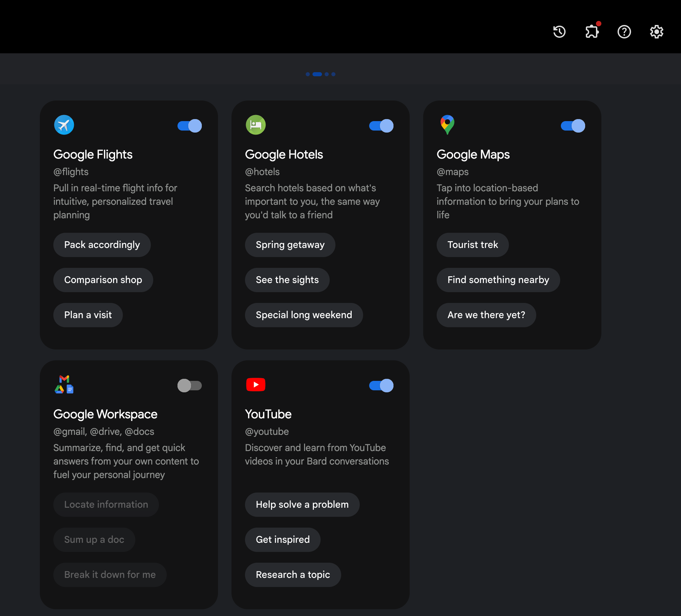Jump to the fourth carousel page dot
The image size is (681, 616).
coord(333,74)
